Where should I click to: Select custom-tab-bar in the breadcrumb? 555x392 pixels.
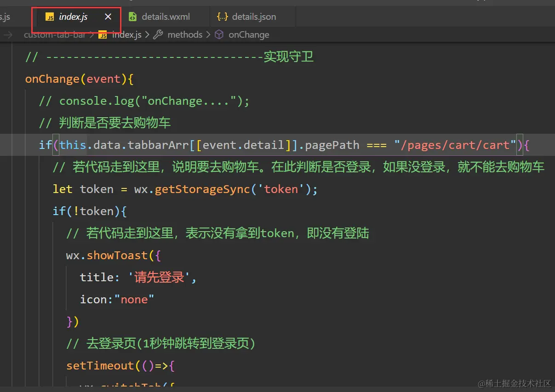click(55, 34)
